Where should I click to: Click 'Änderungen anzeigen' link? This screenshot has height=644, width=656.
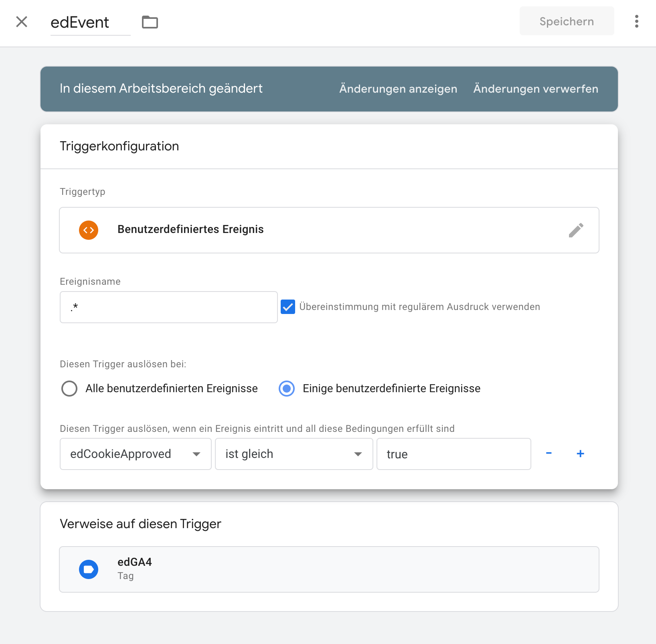tap(398, 89)
